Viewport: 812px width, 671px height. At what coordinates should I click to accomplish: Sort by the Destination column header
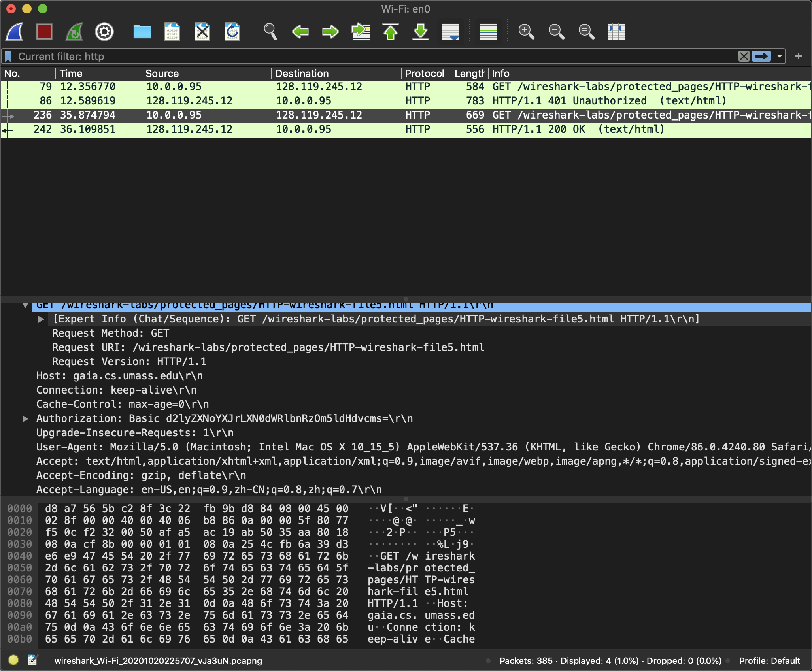coord(302,74)
